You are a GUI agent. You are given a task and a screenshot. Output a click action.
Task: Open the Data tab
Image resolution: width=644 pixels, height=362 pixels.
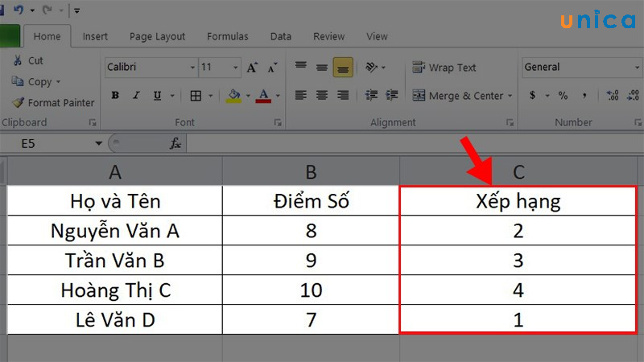pyautogui.click(x=280, y=36)
